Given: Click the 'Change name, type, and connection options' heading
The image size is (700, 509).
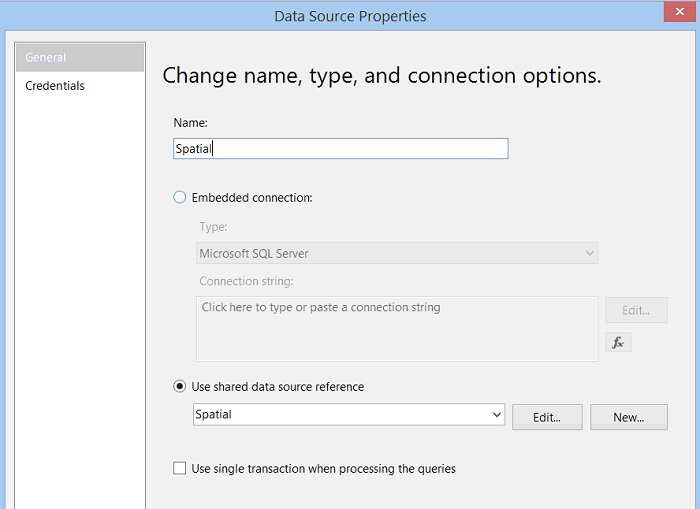Looking at the screenshot, I should point(382,76).
